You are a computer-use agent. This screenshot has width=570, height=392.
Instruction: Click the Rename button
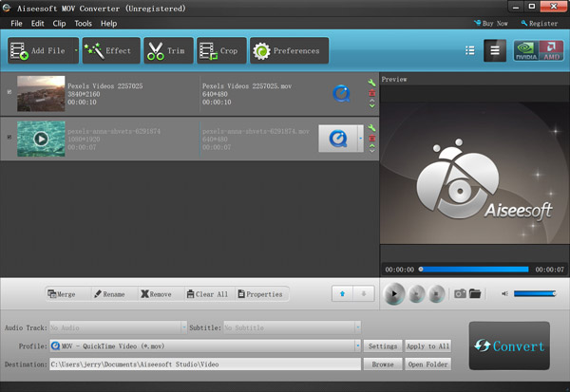coord(109,294)
